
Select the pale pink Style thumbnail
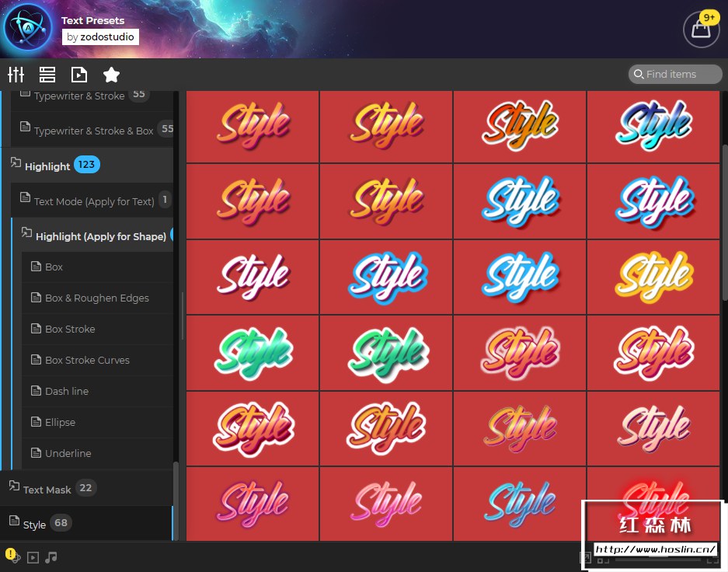coord(653,428)
